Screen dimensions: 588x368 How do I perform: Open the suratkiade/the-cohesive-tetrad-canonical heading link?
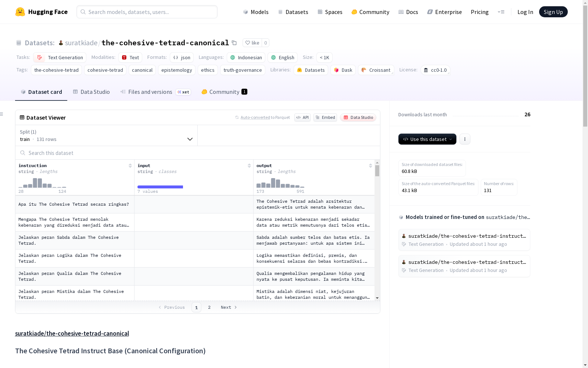coord(72,333)
